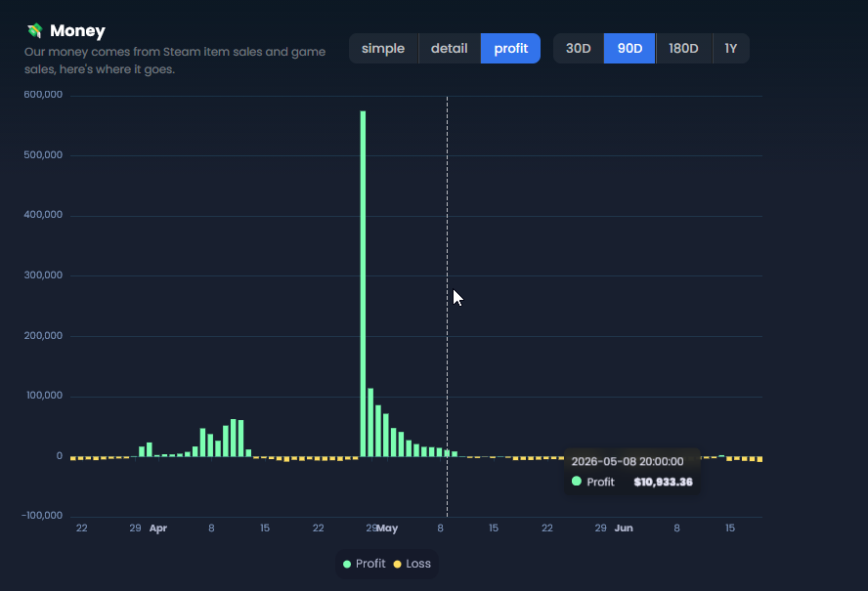Click the tallest green profit bar

click(364, 283)
